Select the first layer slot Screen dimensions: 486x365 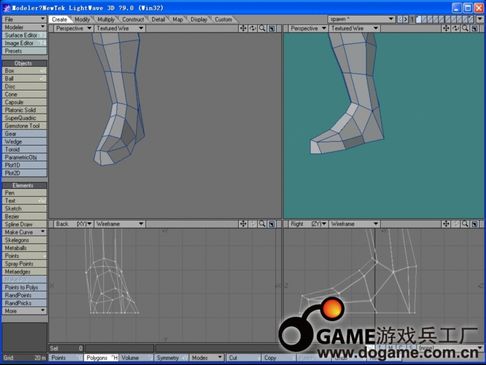tap(418, 19)
